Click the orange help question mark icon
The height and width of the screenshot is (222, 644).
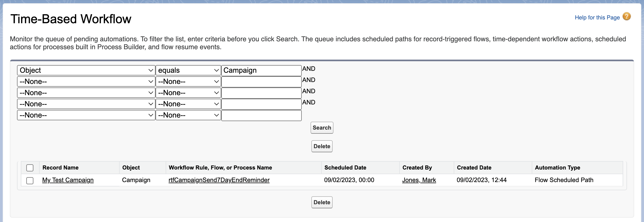point(626,16)
